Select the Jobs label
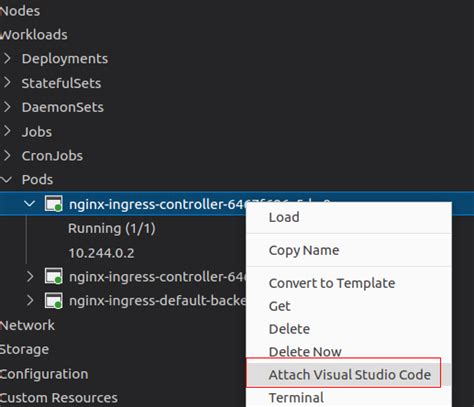The width and height of the screenshot is (474, 407). pos(37,132)
